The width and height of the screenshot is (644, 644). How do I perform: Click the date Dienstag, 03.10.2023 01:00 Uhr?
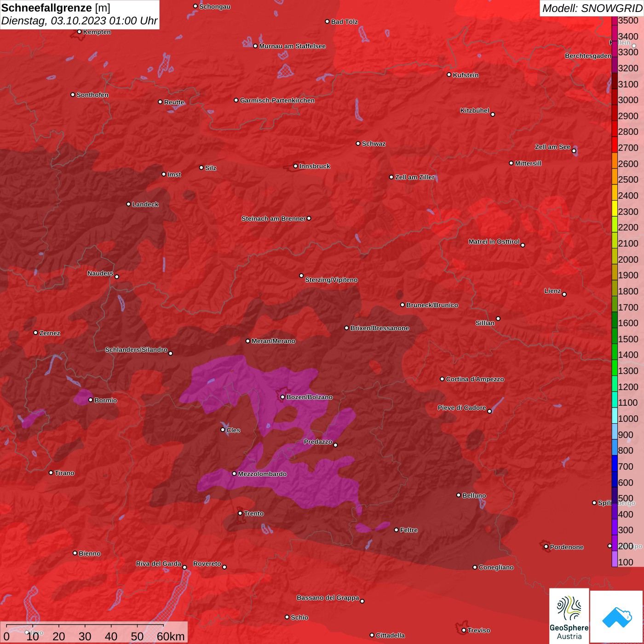pyautogui.click(x=80, y=21)
